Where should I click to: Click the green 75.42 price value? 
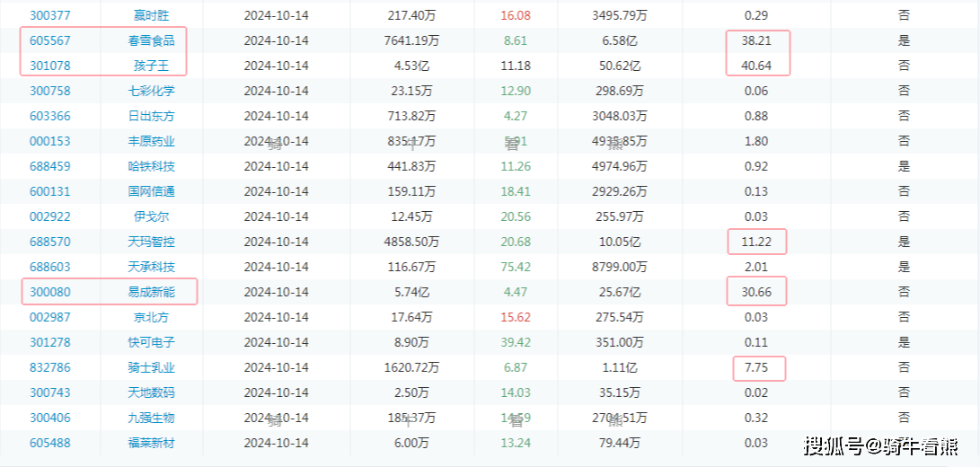[x=516, y=267]
